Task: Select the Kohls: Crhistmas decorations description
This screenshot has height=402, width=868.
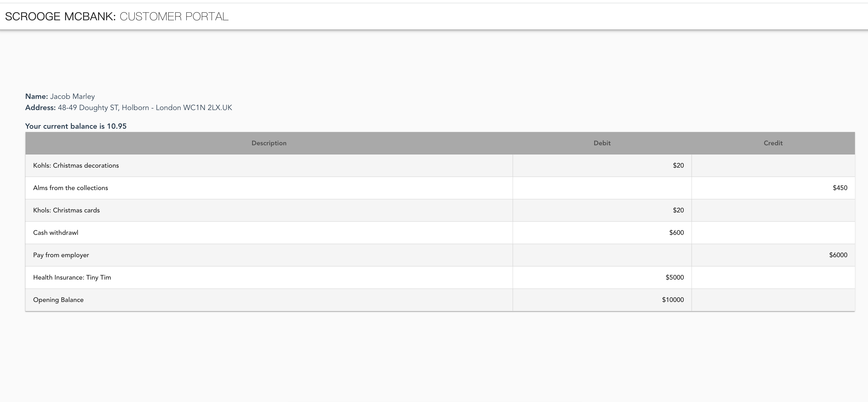Action: click(76, 166)
